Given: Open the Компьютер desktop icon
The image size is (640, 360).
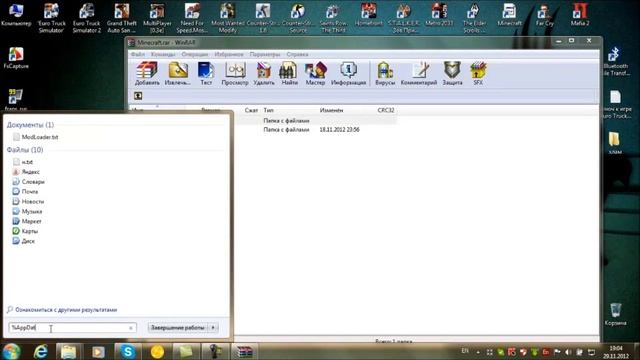Looking at the screenshot, I should point(16,15).
